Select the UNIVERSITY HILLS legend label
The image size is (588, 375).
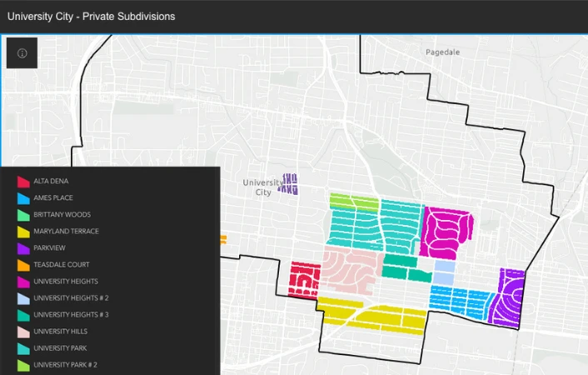(x=60, y=332)
